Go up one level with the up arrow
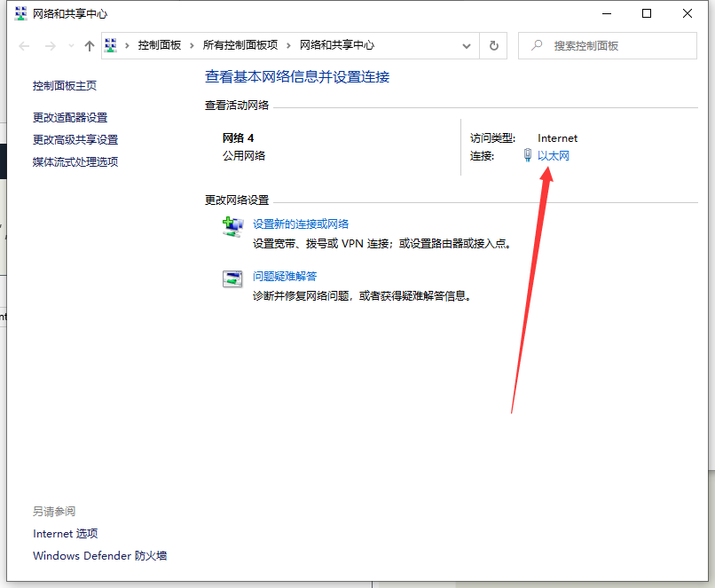Image resolution: width=715 pixels, height=588 pixels. coord(89,46)
